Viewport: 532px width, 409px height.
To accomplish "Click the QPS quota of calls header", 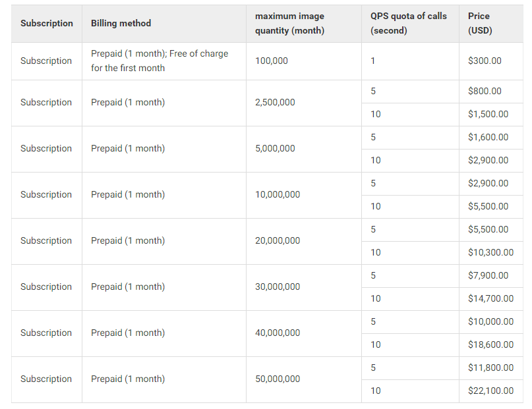I will [408, 23].
